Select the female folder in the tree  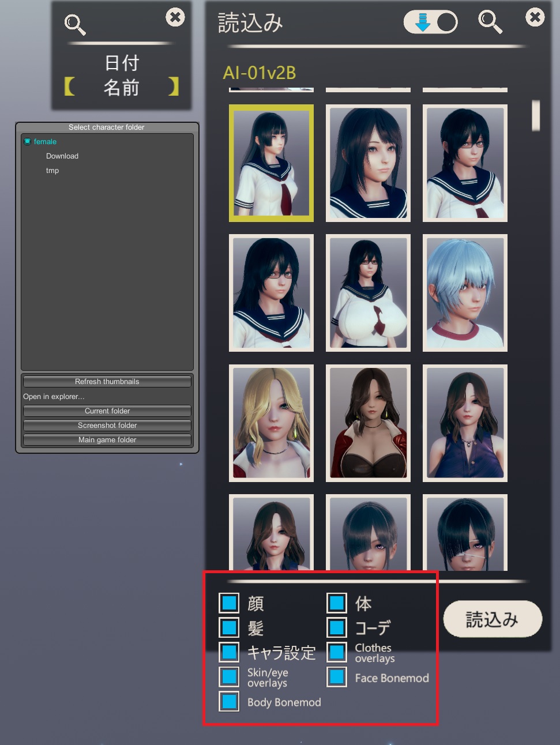coord(45,142)
